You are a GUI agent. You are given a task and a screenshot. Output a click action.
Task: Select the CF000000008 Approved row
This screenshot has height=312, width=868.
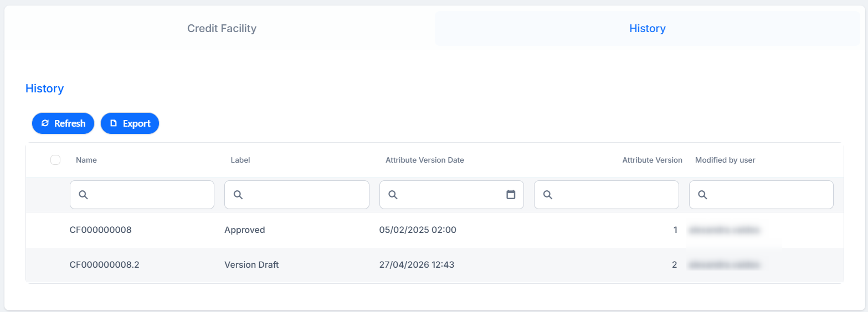pyautogui.click(x=435, y=230)
